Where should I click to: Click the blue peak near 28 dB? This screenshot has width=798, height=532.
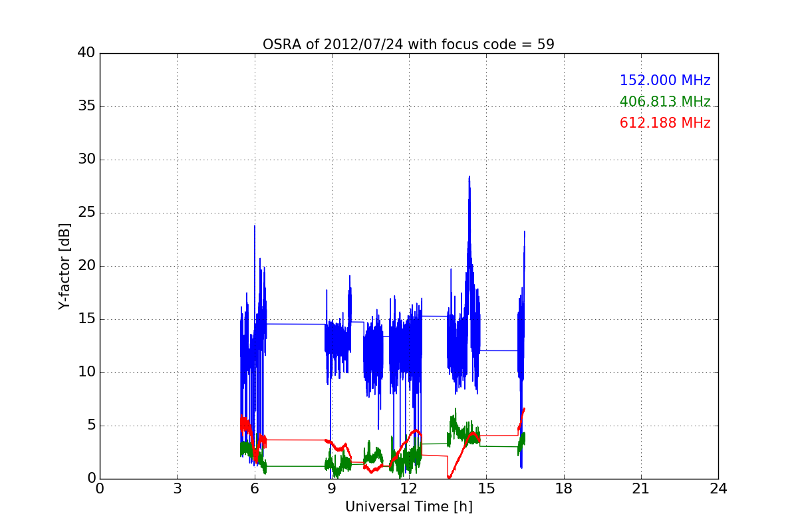click(469, 177)
